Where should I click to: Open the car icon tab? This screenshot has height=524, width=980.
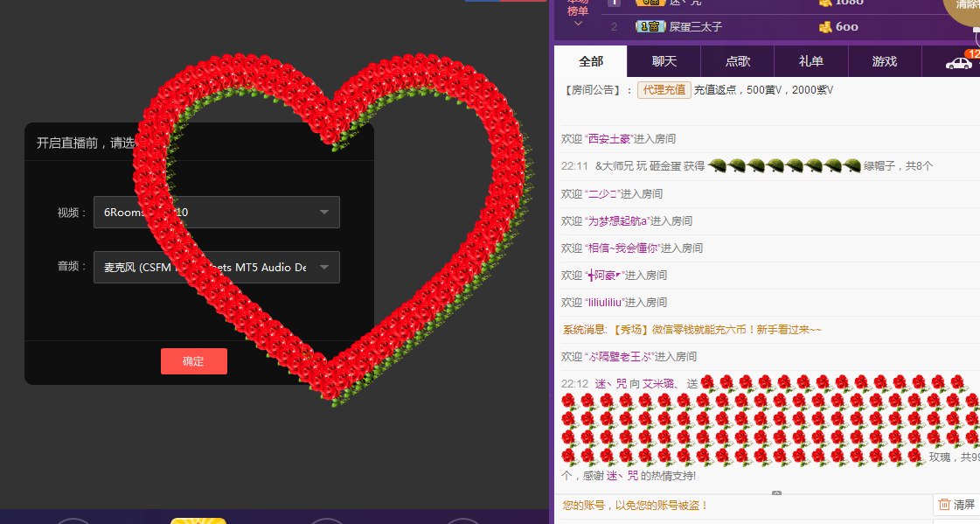tap(958, 62)
